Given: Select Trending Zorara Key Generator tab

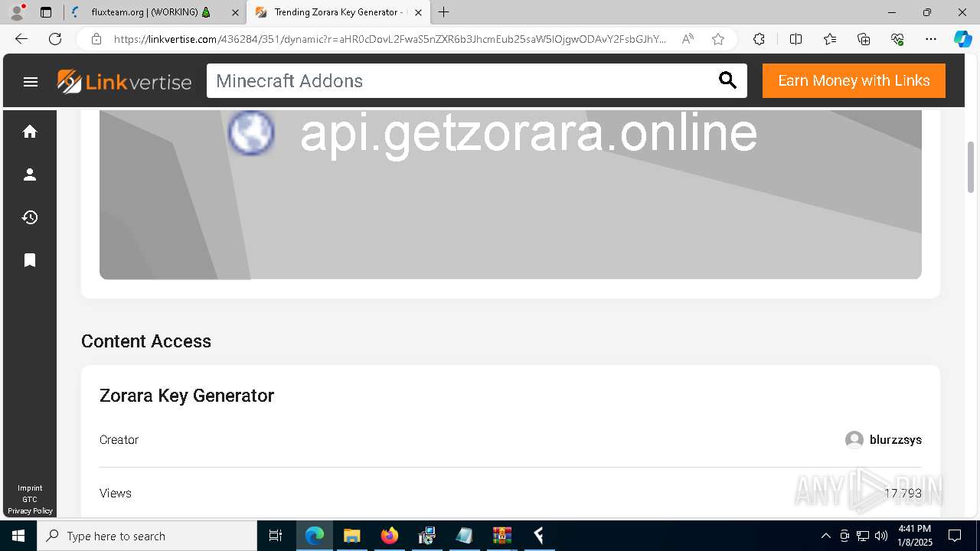Looking at the screenshot, I should point(337,12).
